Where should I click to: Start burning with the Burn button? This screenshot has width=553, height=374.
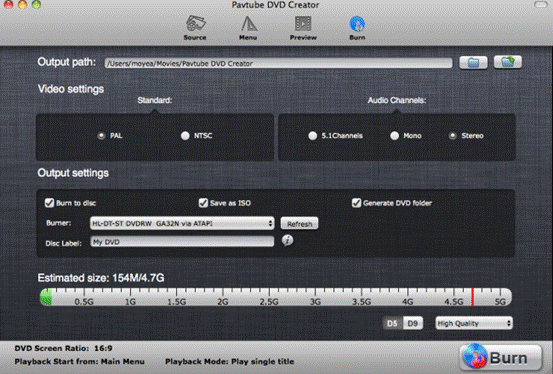pos(501,358)
